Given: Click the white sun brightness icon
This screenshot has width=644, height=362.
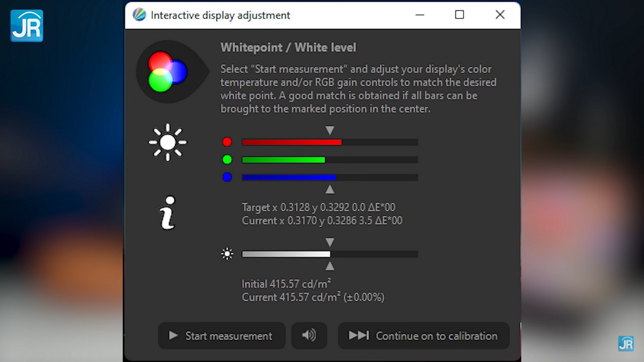Looking at the screenshot, I should 168,142.
